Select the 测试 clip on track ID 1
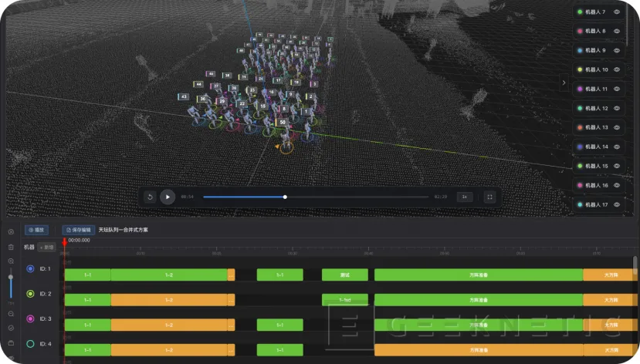The height and width of the screenshot is (364, 640). pos(345,275)
